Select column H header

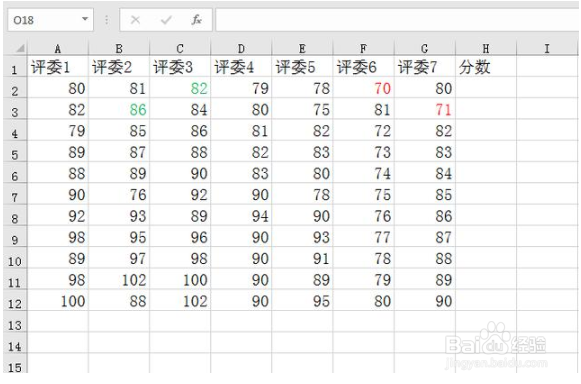tap(486, 48)
